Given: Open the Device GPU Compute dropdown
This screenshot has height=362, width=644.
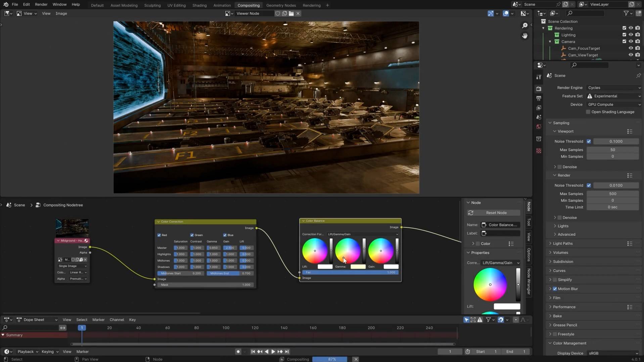Looking at the screenshot, I should coord(614,104).
